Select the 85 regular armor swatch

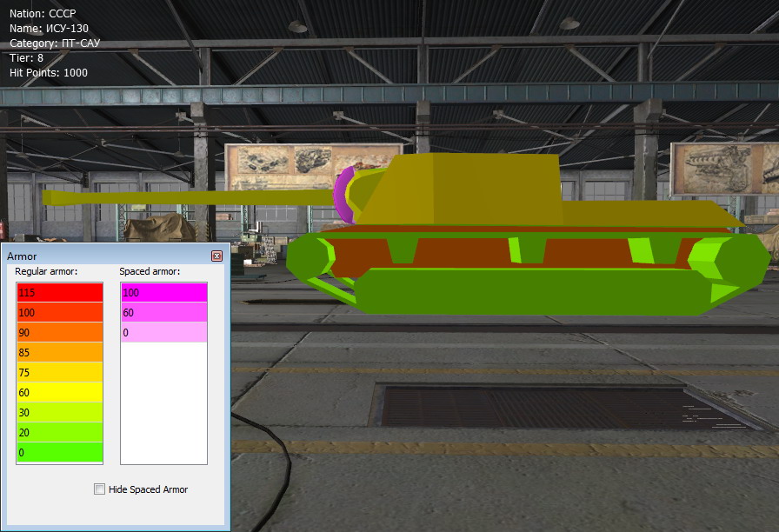[x=60, y=352]
